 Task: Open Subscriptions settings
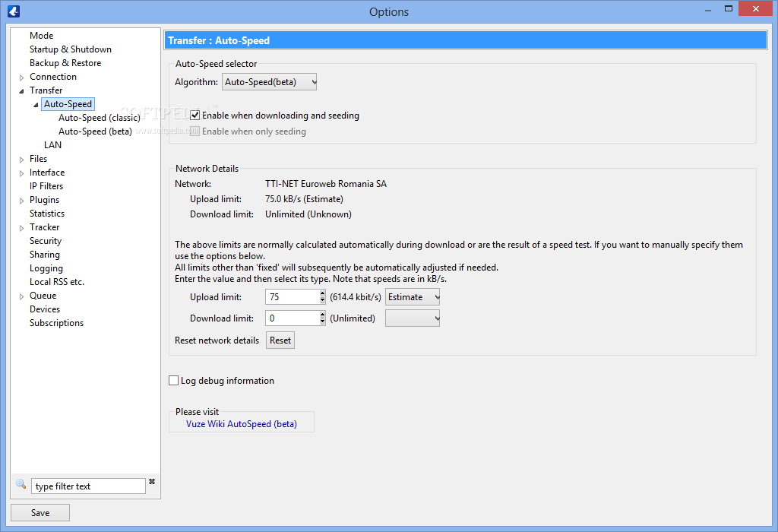[56, 322]
